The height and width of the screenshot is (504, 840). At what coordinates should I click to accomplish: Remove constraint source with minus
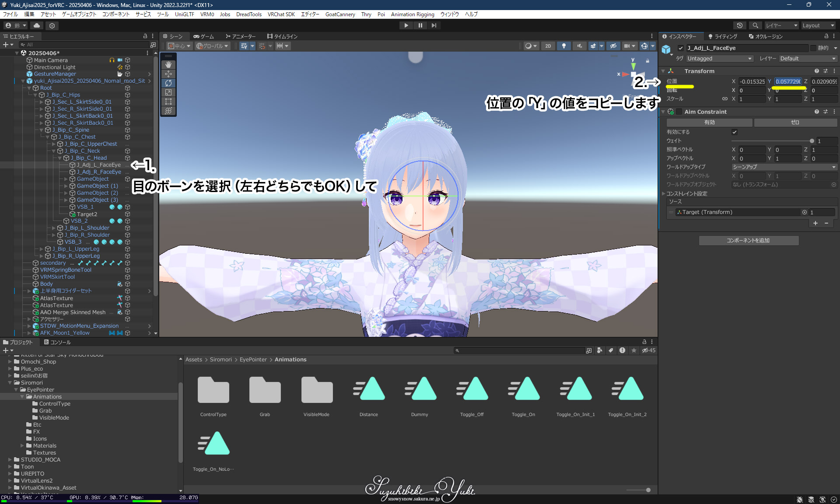(x=826, y=223)
